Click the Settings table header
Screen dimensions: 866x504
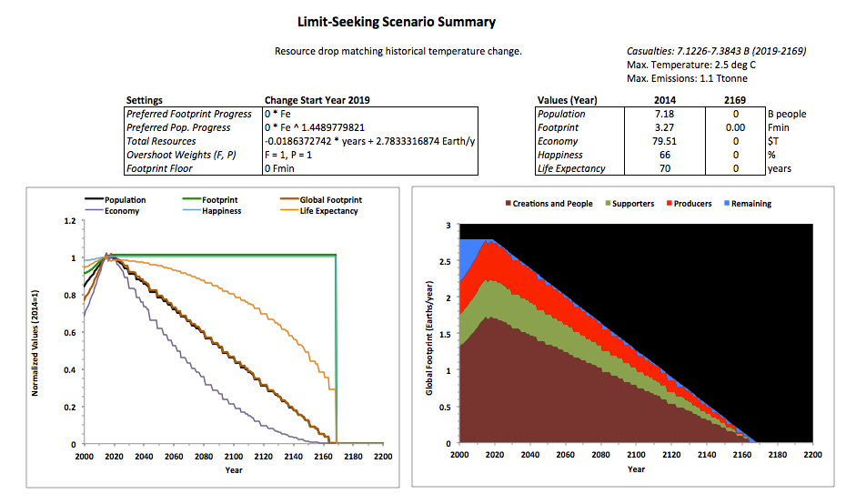(144, 100)
